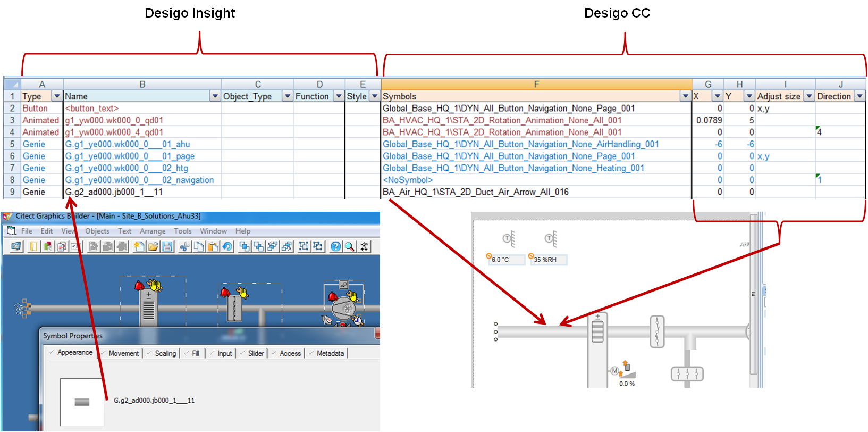
Task: Expand the Object_Type column filter
Action: click(x=288, y=96)
